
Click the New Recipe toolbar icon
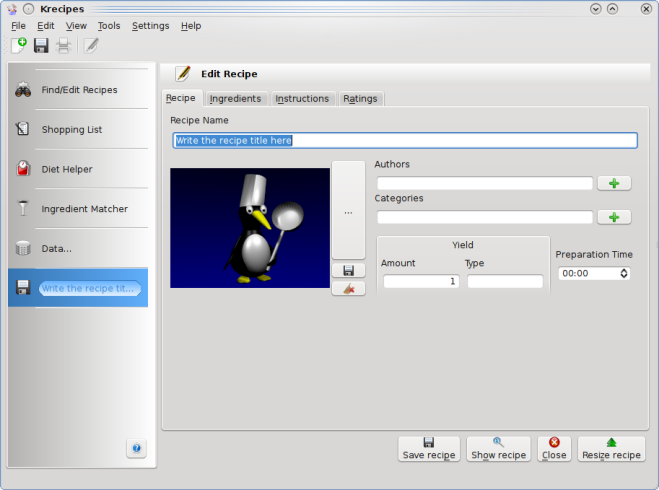[x=19, y=45]
